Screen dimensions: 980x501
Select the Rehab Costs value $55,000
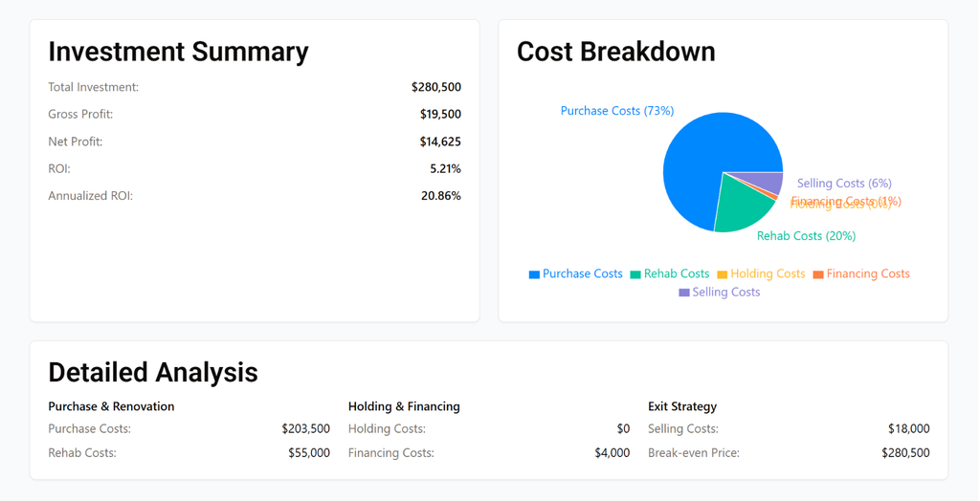pos(309,453)
